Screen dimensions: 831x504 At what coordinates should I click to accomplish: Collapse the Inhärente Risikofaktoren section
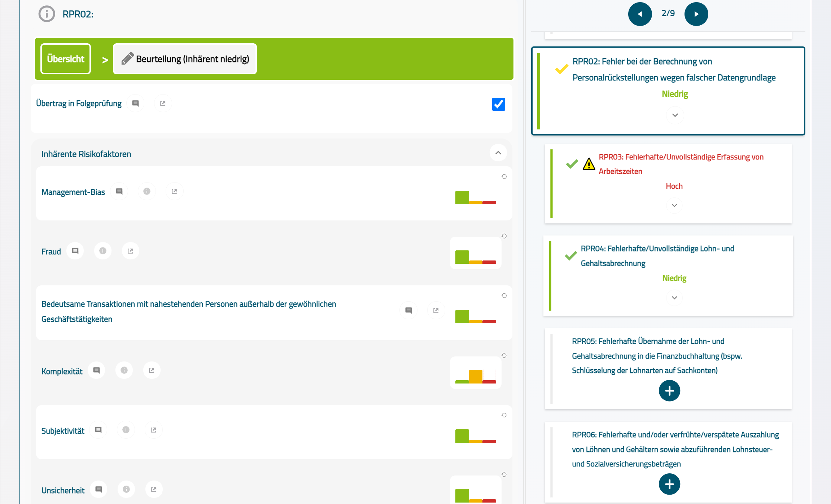coord(498,153)
